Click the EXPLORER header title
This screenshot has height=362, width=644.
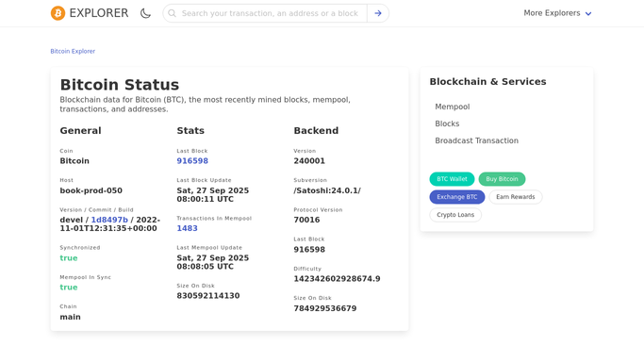(99, 13)
